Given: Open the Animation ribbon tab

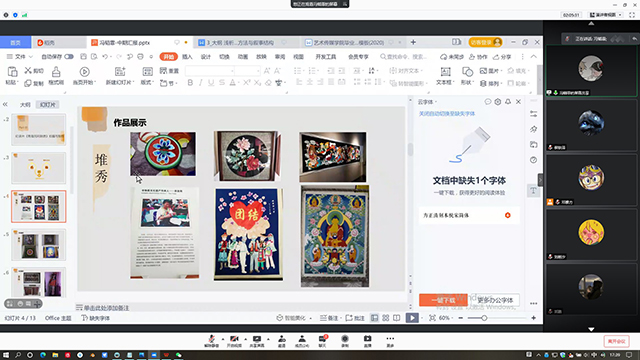Looking at the screenshot, I should 243,57.
